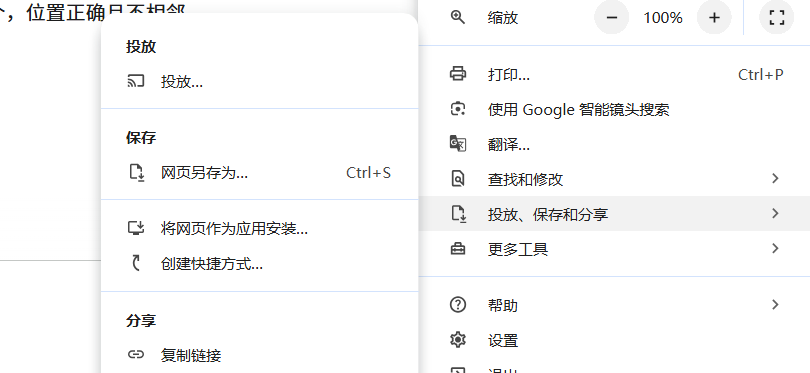The height and width of the screenshot is (373, 810).
Task: Click the 投放 section heading
Action: click(x=141, y=46)
